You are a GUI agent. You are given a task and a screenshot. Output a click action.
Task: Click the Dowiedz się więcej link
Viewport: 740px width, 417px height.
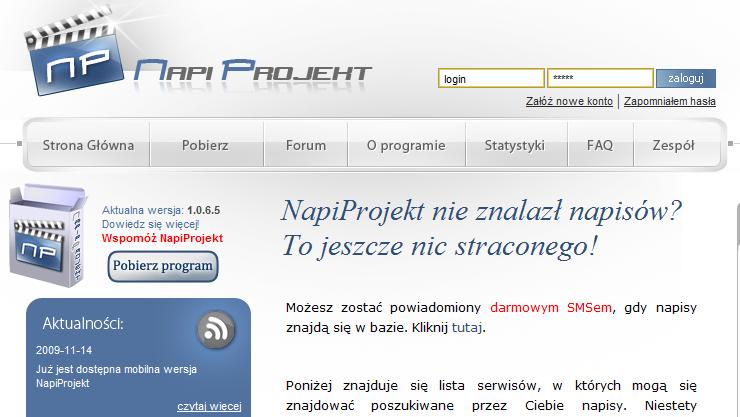[x=151, y=225]
